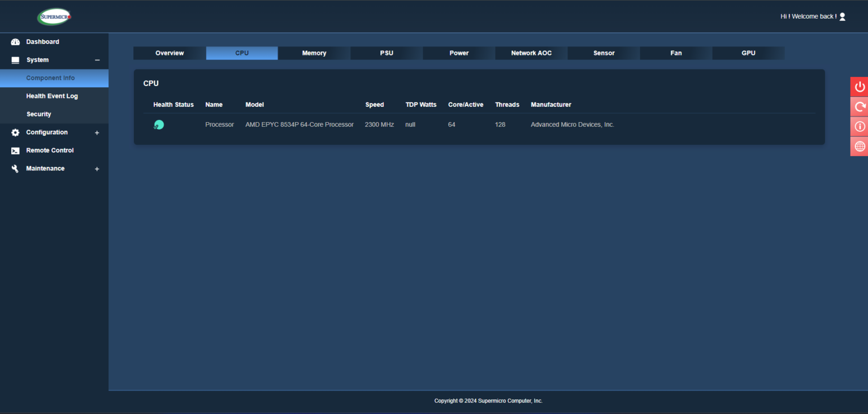Open the info circle icon
Image resolution: width=868 pixels, height=414 pixels.
[x=860, y=126]
